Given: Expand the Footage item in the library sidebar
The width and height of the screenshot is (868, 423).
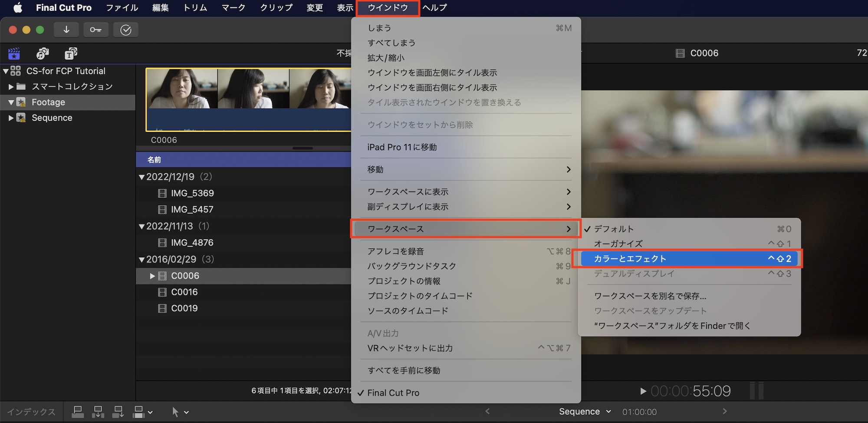Looking at the screenshot, I should tap(10, 102).
